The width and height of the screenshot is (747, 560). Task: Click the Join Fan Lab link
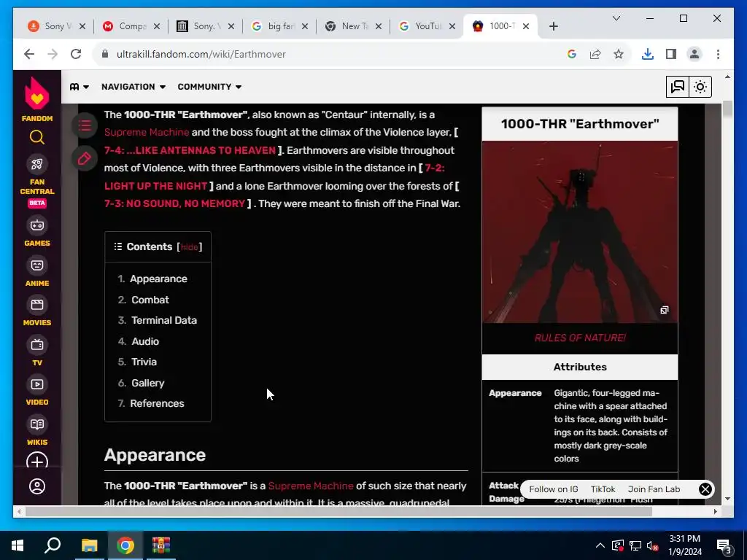pyautogui.click(x=654, y=489)
